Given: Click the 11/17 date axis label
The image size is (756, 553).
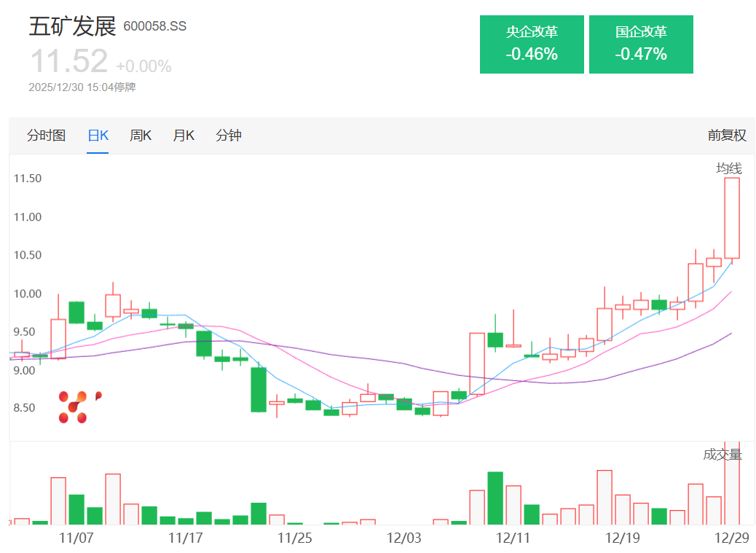Looking at the screenshot, I should (185, 538).
